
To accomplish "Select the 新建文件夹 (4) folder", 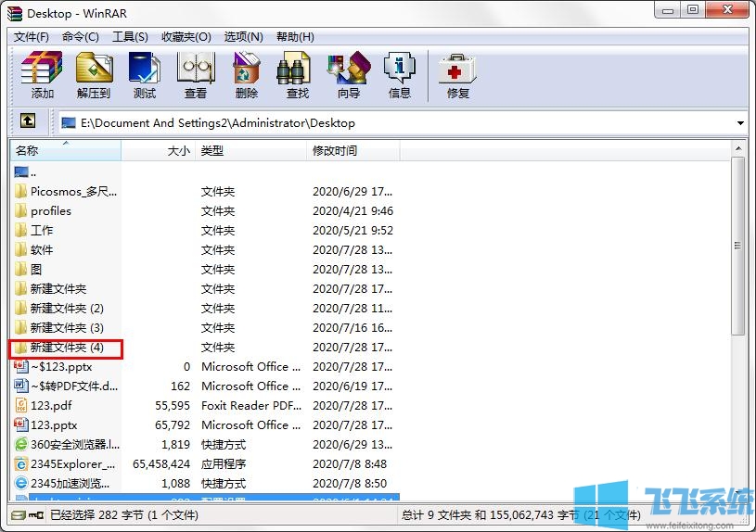I will click(x=67, y=348).
